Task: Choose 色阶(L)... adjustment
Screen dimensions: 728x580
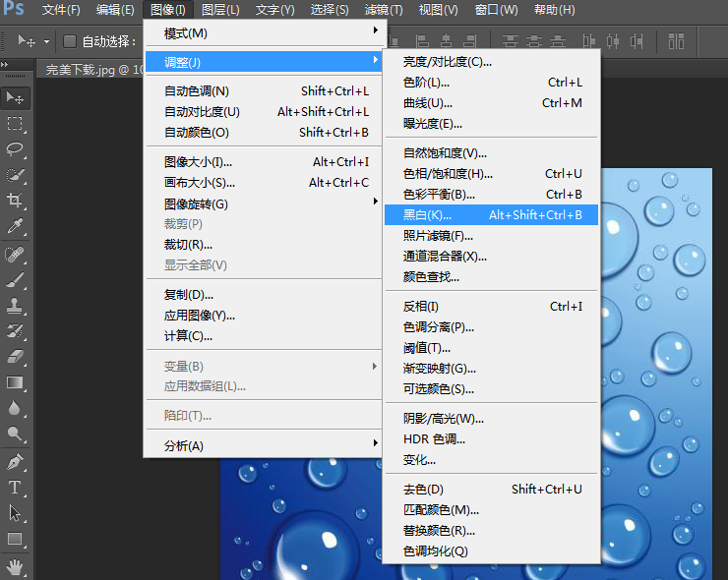Action: pyautogui.click(x=491, y=83)
